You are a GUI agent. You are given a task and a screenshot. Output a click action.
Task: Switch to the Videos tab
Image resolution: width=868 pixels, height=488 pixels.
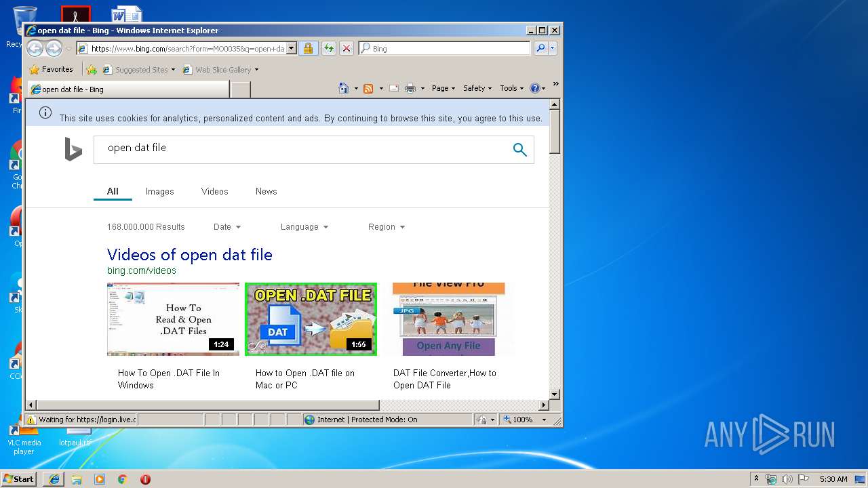(215, 192)
